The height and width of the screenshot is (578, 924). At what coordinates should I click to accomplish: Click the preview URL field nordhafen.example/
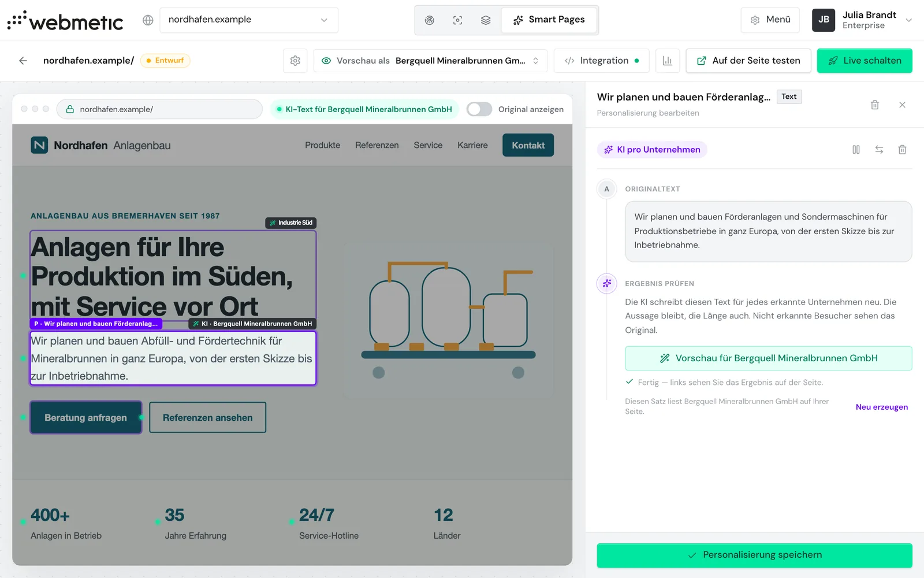159,109
